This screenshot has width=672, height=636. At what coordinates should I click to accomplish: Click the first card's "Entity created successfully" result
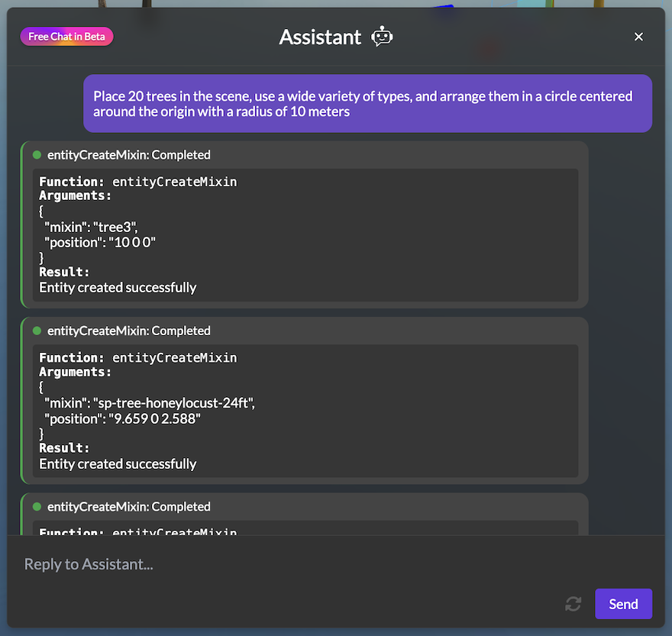118,288
